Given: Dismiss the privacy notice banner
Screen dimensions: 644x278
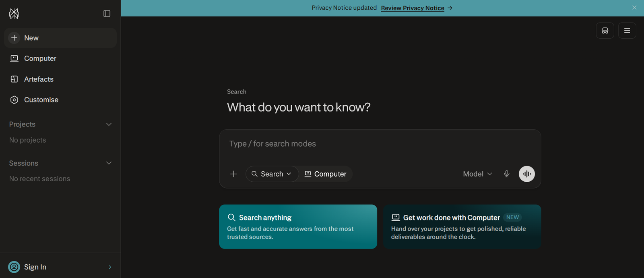Looking at the screenshot, I should (634, 8).
